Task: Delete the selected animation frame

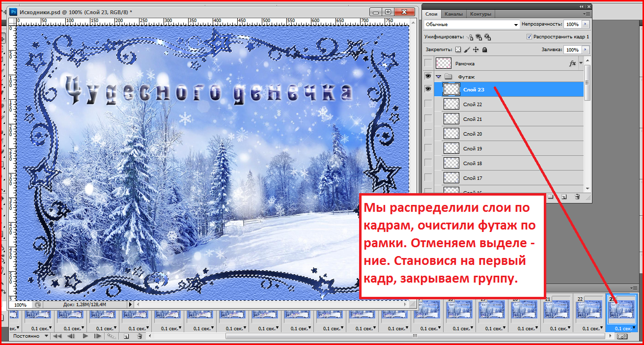Action: (x=140, y=336)
